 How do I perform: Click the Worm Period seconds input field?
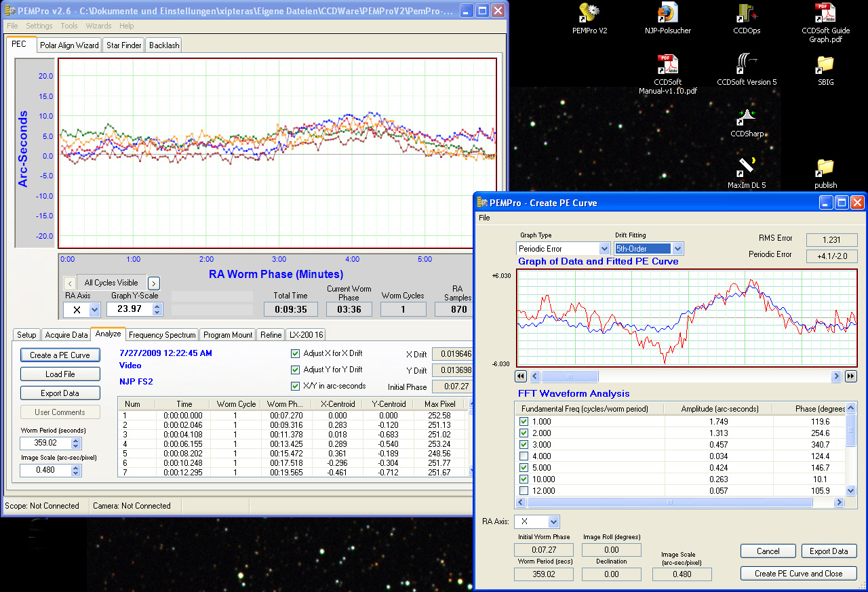(47, 443)
